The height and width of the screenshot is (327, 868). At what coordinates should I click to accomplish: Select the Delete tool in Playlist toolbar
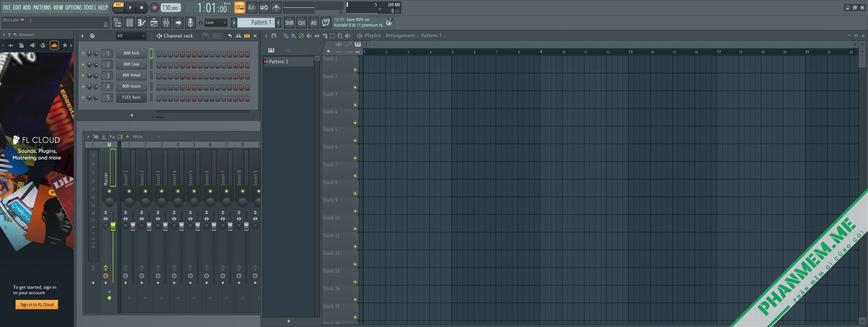[301, 36]
